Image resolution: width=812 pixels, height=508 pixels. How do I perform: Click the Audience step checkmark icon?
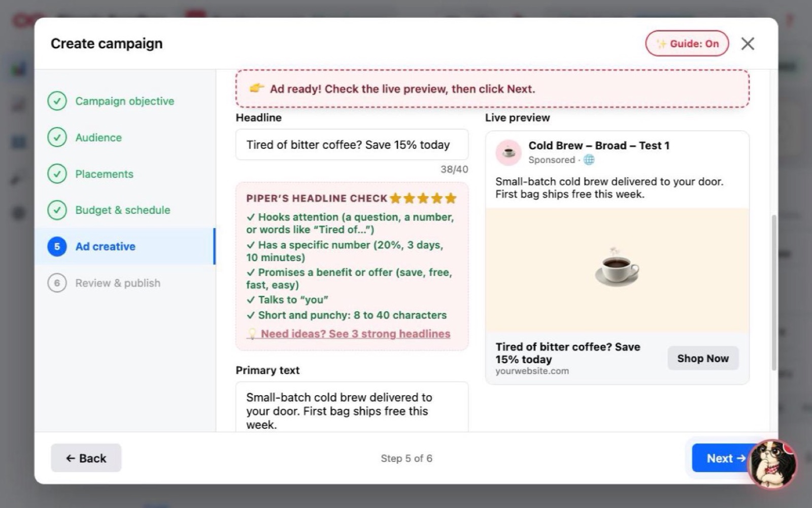[57, 137]
